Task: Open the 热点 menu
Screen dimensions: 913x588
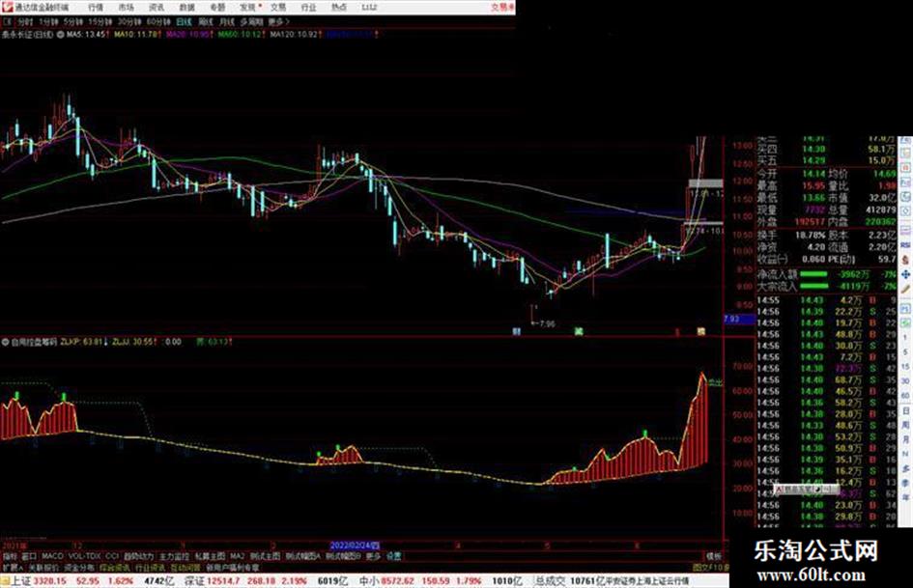Action: coord(339,8)
